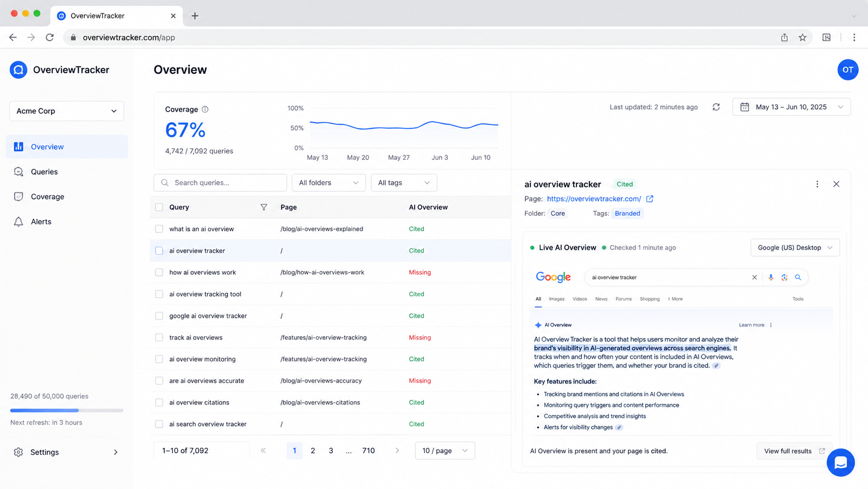
Task: Click the filter icon in Query header
Action: tap(264, 207)
